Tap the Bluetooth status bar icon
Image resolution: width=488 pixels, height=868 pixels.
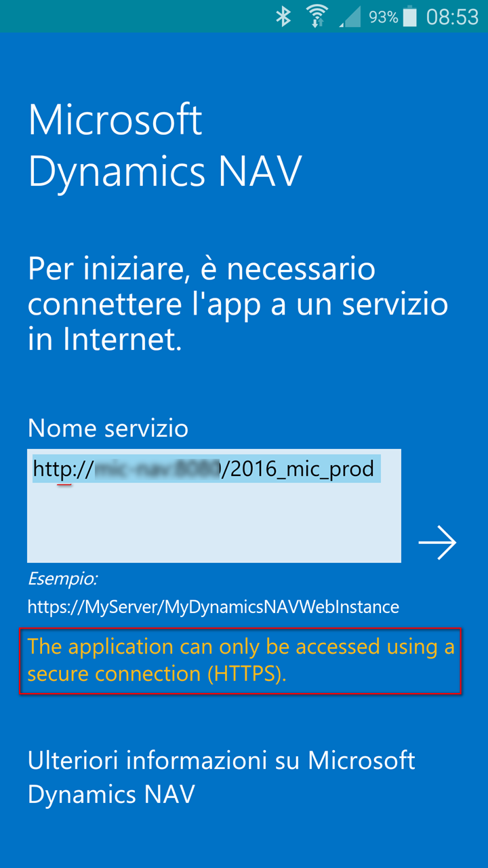coord(283,16)
